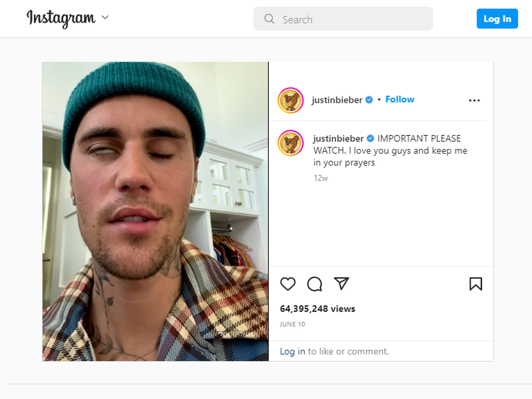Play the video post thumbnail
This screenshot has height=399, width=532.
point(155,211)
